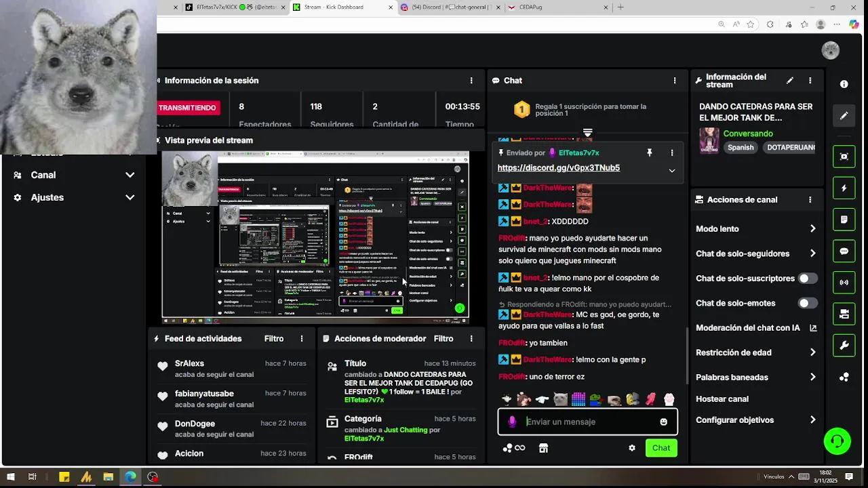Viewport: 868px width, 488px height.
Task: Open Acciones de canal three-dot menu
Action: coord(810,200)
